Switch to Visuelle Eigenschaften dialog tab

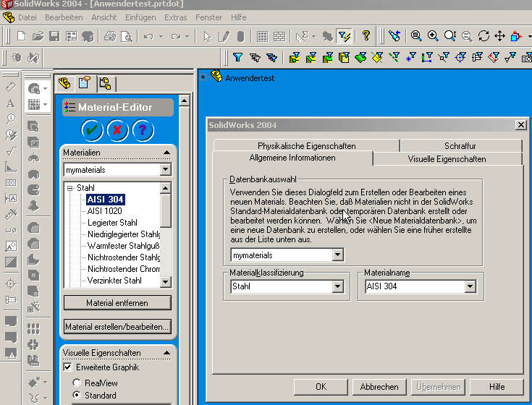(447, 159)
